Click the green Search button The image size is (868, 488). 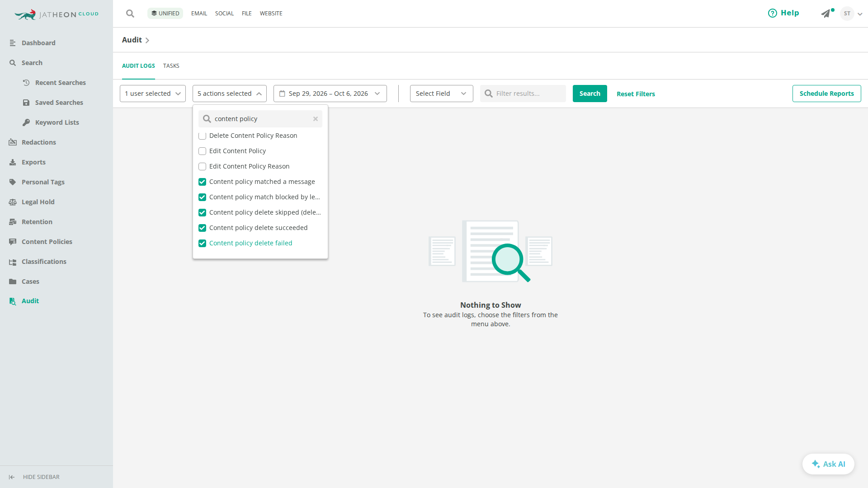click(x=590, y=94)
